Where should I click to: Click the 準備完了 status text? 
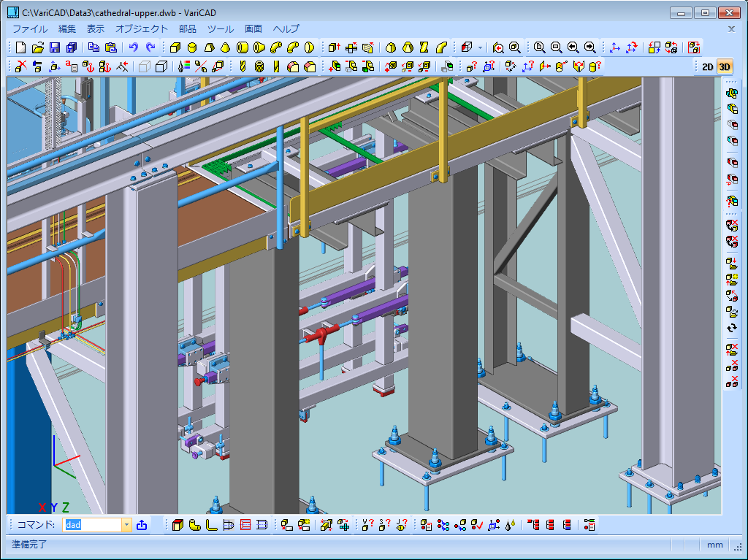[29, 544]
